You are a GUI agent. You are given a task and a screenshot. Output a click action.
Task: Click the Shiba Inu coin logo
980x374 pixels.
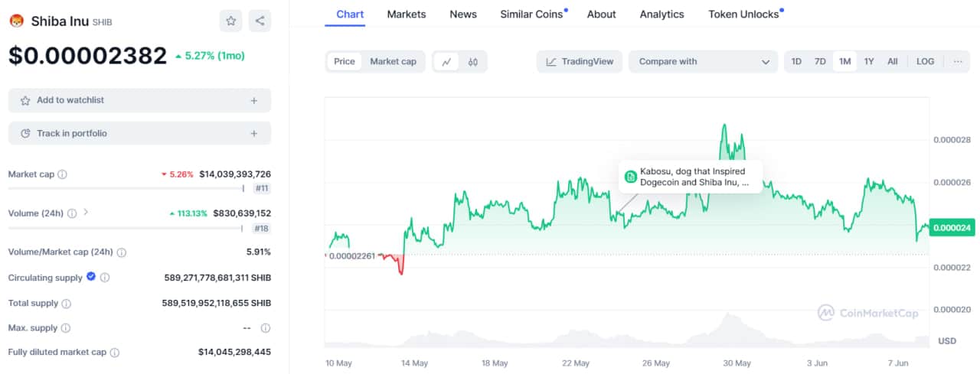pyautogui.click(x=16, y=21)
